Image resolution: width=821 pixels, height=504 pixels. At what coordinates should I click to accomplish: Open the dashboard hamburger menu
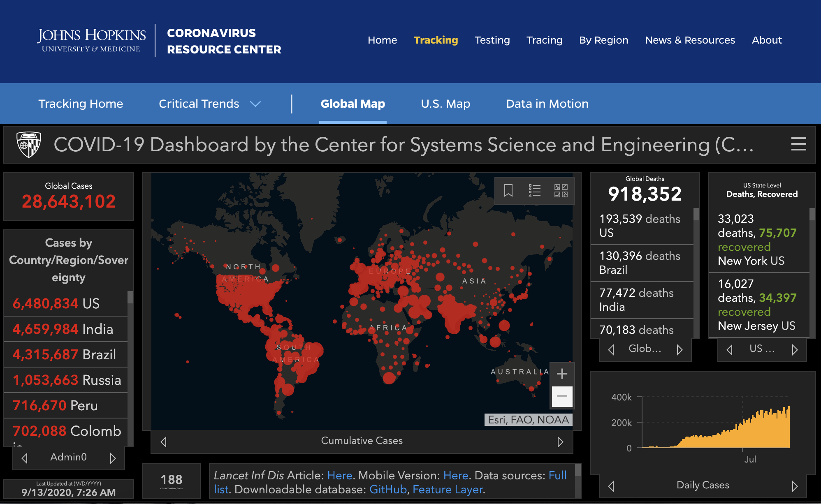click(798, 144)
